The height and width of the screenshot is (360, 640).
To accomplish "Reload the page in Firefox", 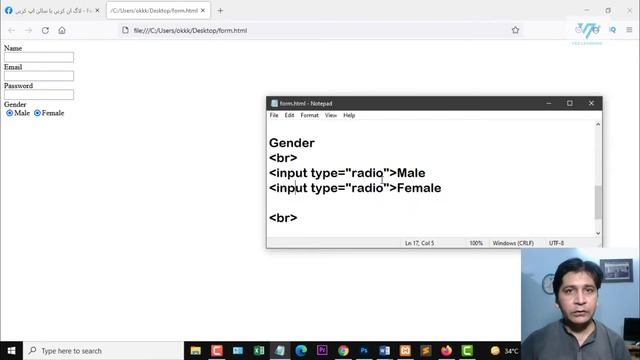I will [x=45, y=30].
